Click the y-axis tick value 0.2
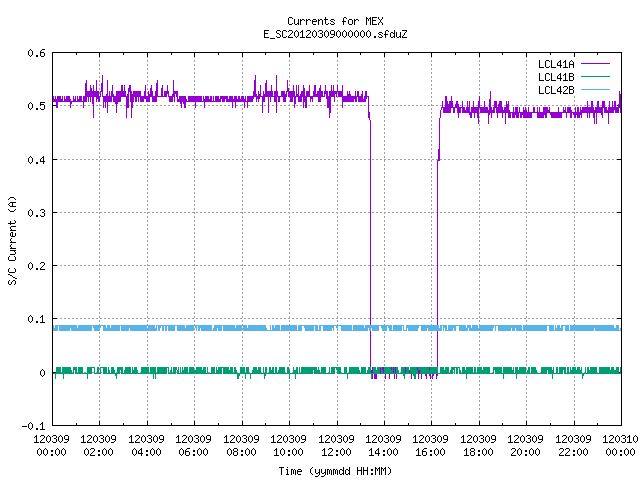This screenshot has width=640, height=480. [36, 266]
